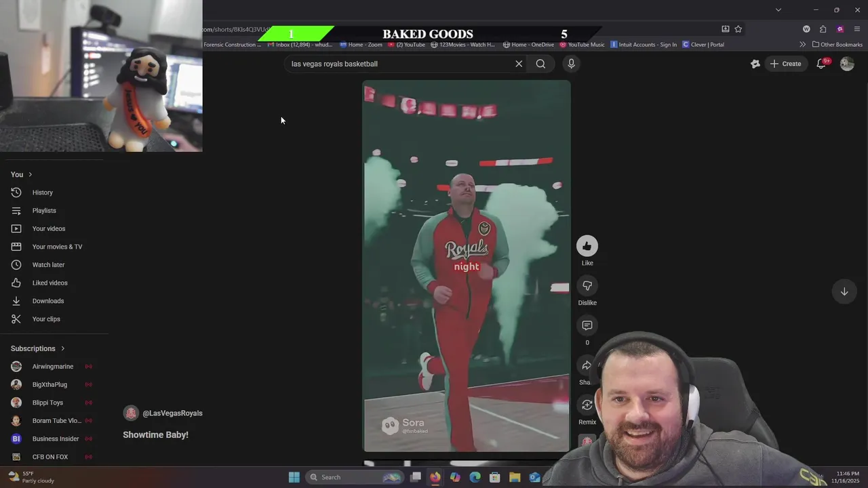Clear the search box text

click(519, 64)
